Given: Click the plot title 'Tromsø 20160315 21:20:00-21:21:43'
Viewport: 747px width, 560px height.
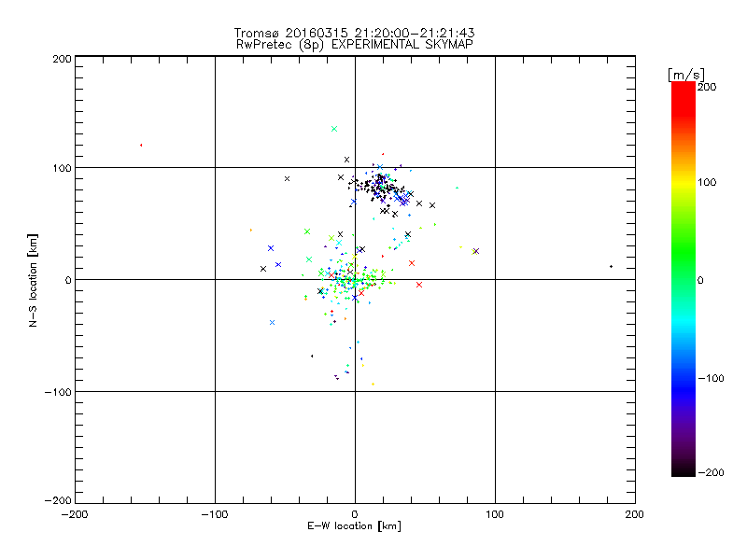Looking at the screenshot, I should click(x=354, y=33).
